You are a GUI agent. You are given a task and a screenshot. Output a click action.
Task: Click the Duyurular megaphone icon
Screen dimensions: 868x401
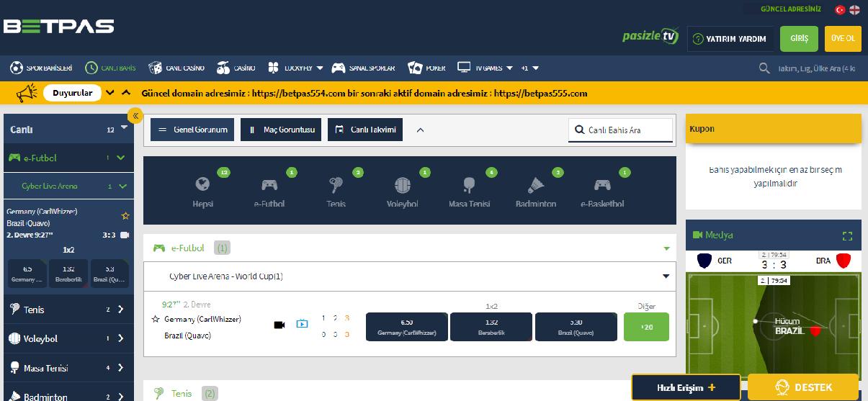point(27,93)
